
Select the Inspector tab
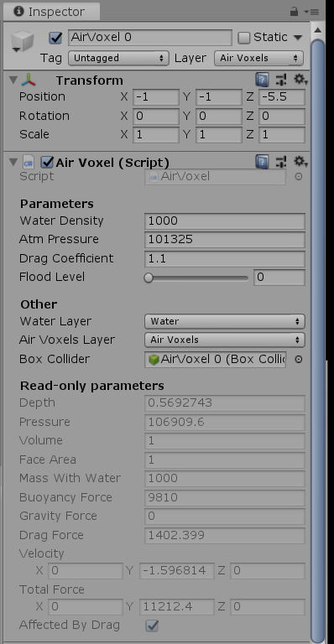point(50,12)
